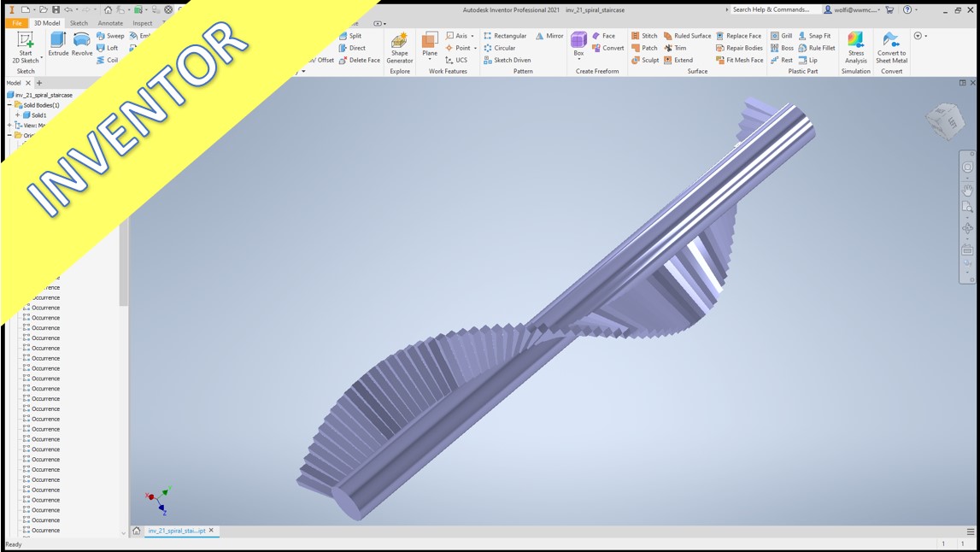Add a new browser panel with the plus
Viewport: 980px width, 552px height.
pyautogui.click(x=39, y=83)
